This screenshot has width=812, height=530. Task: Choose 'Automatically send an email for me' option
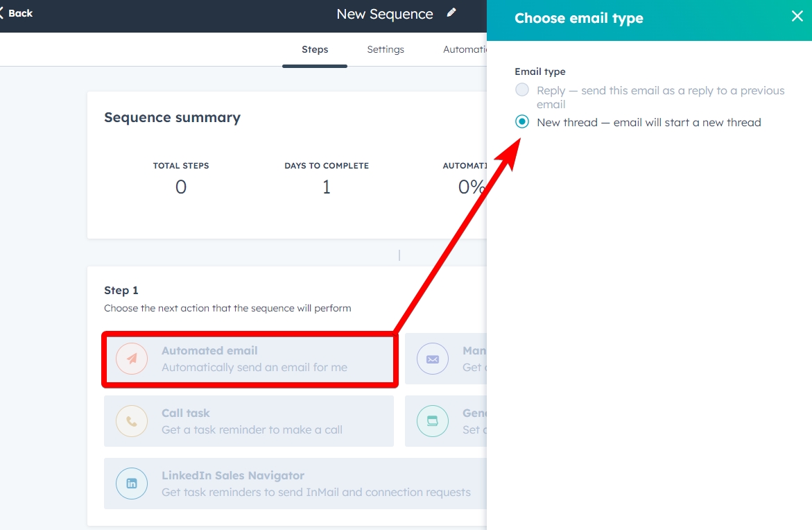[254, 368]
